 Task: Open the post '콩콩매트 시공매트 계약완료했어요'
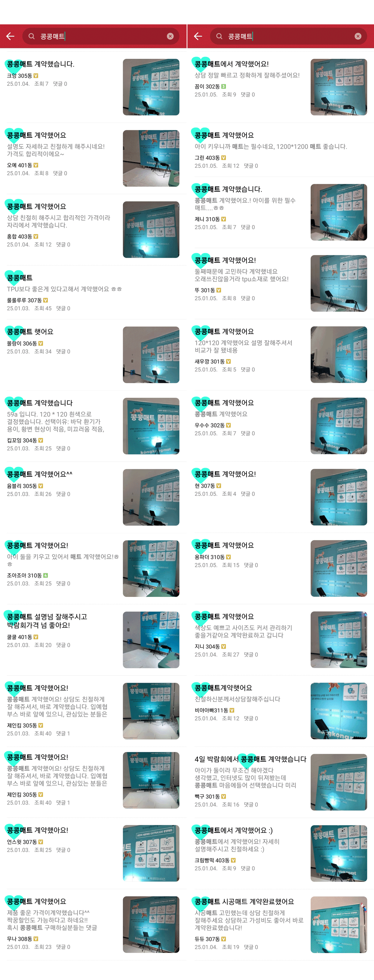[x=280, y=925]
